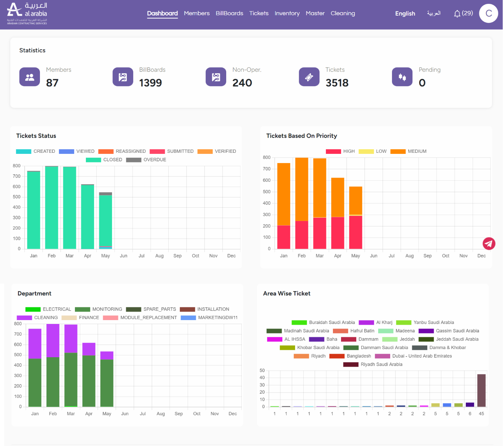Toggle the CLOSED series in Tickets Status
Image resolution: width=504 pixels, height=446 pixels.
104,160
